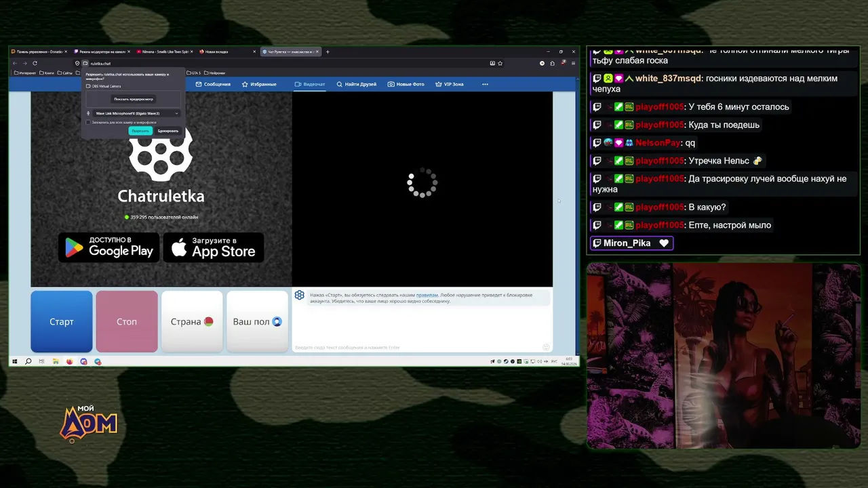Image resolution: width=868 pixels, height=488 pixels.
Task: Open the emoji picker in the chat box
Action: 546,347
